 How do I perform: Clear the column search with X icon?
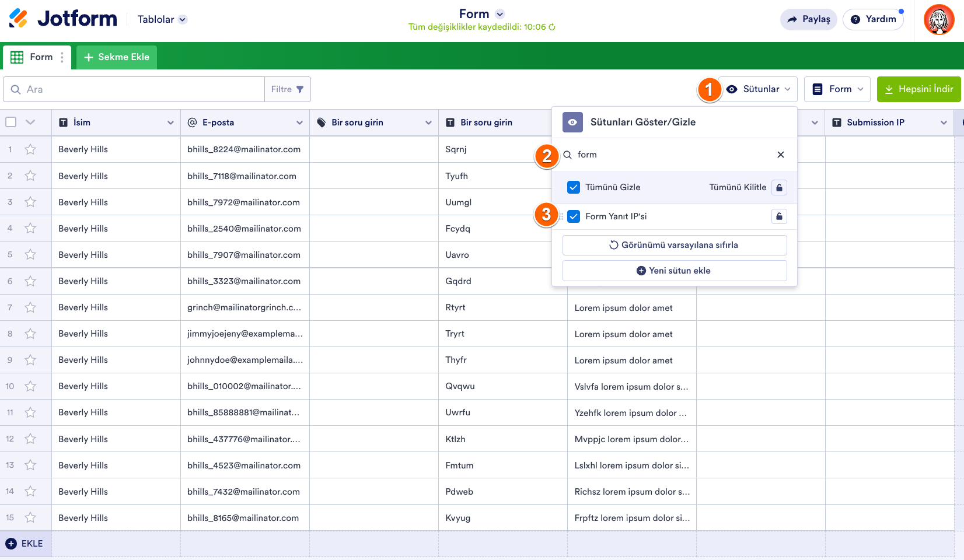coord(780,155)
